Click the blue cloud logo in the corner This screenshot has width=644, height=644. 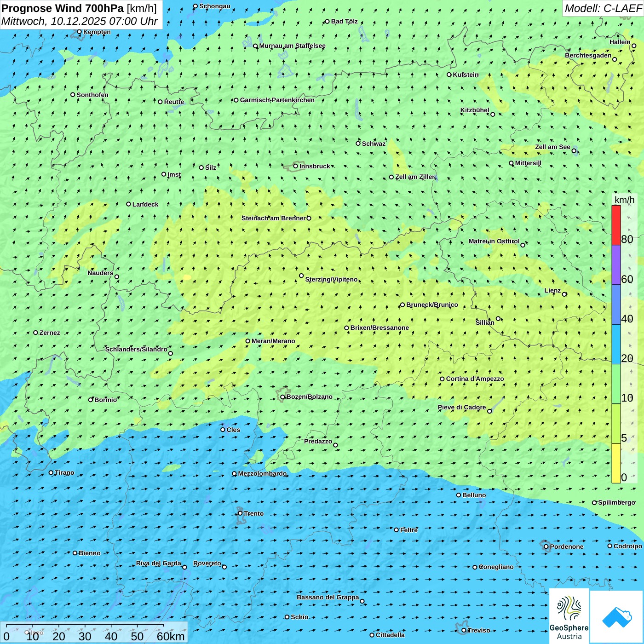[617, 617]
